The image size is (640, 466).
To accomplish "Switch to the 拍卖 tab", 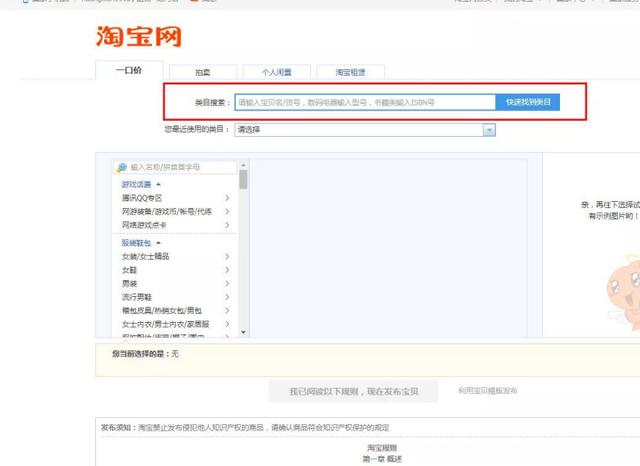I will [x=203, y=72].
